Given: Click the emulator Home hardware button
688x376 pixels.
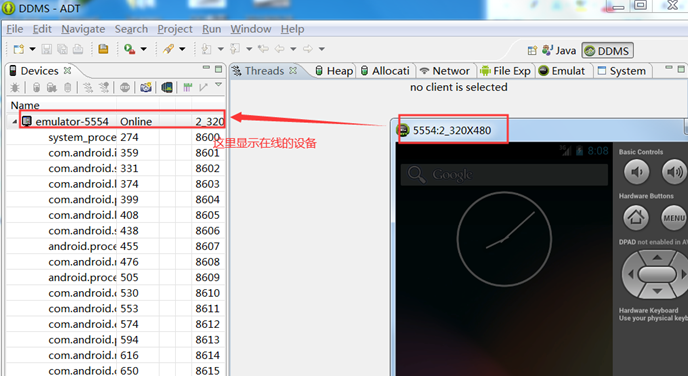Looking at the screenshot, I should click(x=636, y=217).
